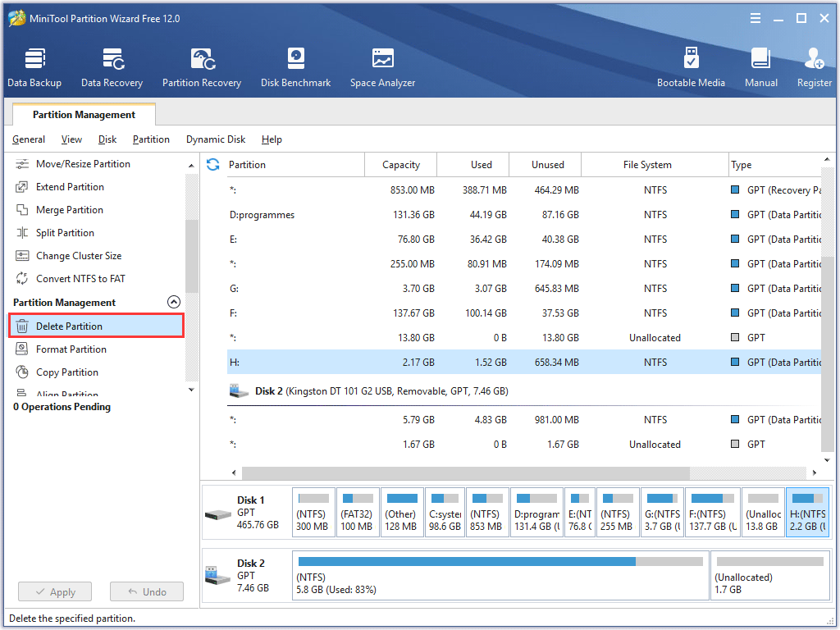This screenshot has width=840, height=630.
Task: Click the Disk 2 Kingston icon in partition list
Action: coord(239,391)
